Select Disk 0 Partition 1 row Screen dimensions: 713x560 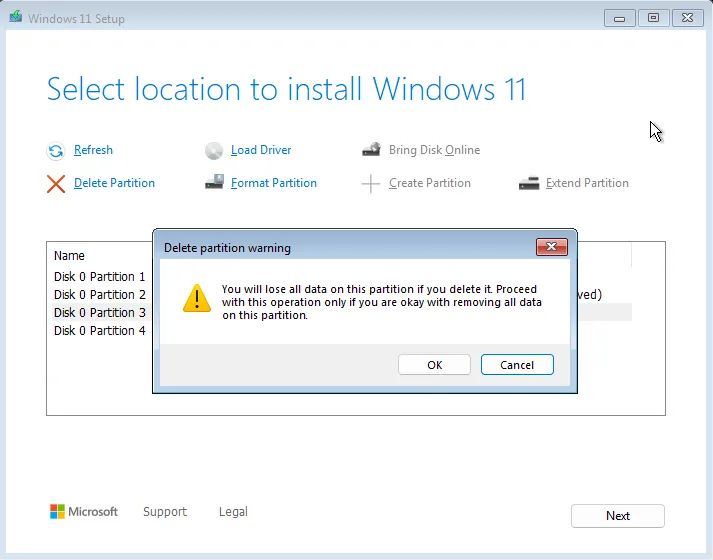pos(100,277)
